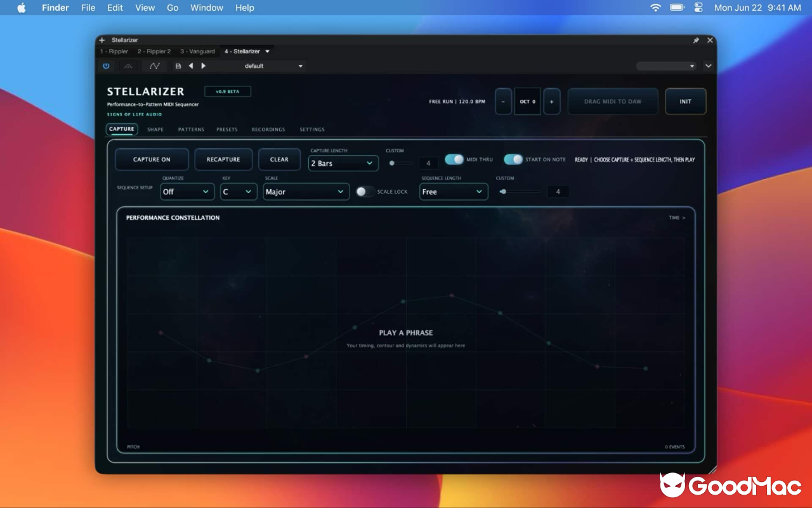
Task: Expand the chevron at toolbar right end
Action: point(709,66)
